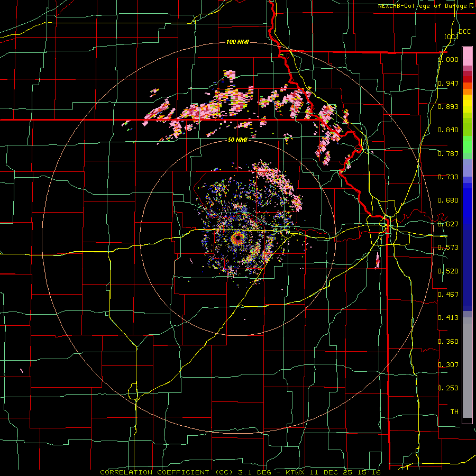Click the TH threshold label on scale
Viewport: 476px width, 476px height.
point(454,411)
